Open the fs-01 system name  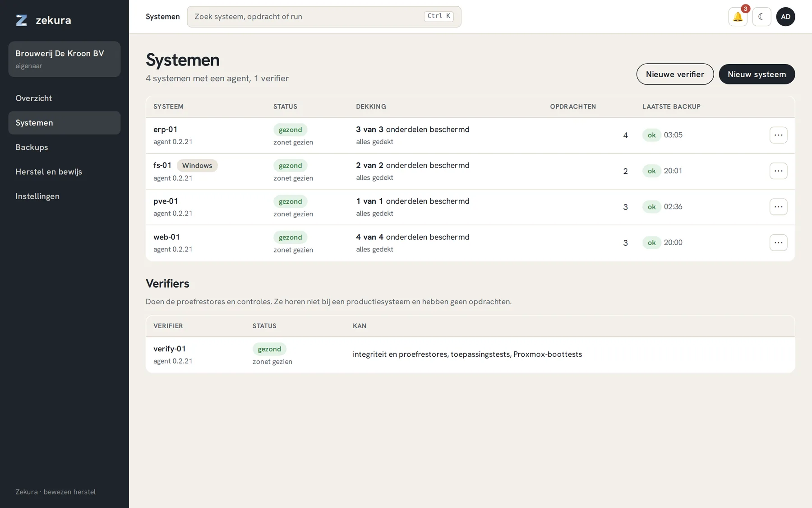coord(162,165)
